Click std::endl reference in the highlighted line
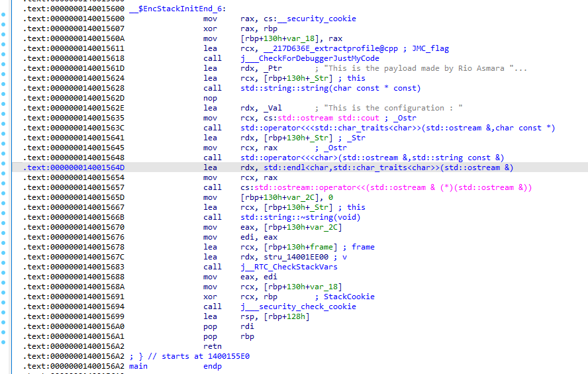This screenshot has height=374, width=588. pos(282,167)
